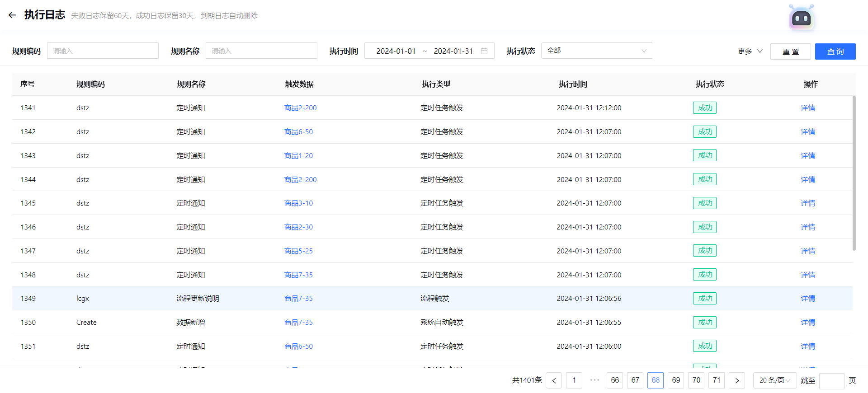Select the Create rule code cell
The height and width of the screenshot is (393, 868).
pyautogui.click(x=86, y=322)
